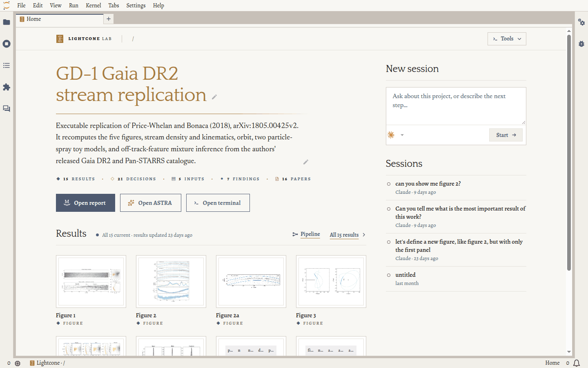Open the extension manager puzzle-piece icon
588x368 pixels.
coord(7,87)
